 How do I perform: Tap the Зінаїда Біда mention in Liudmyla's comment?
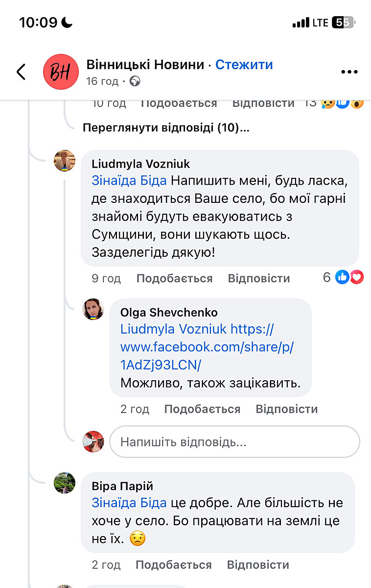pyautogui.click(x=129, y=180)
